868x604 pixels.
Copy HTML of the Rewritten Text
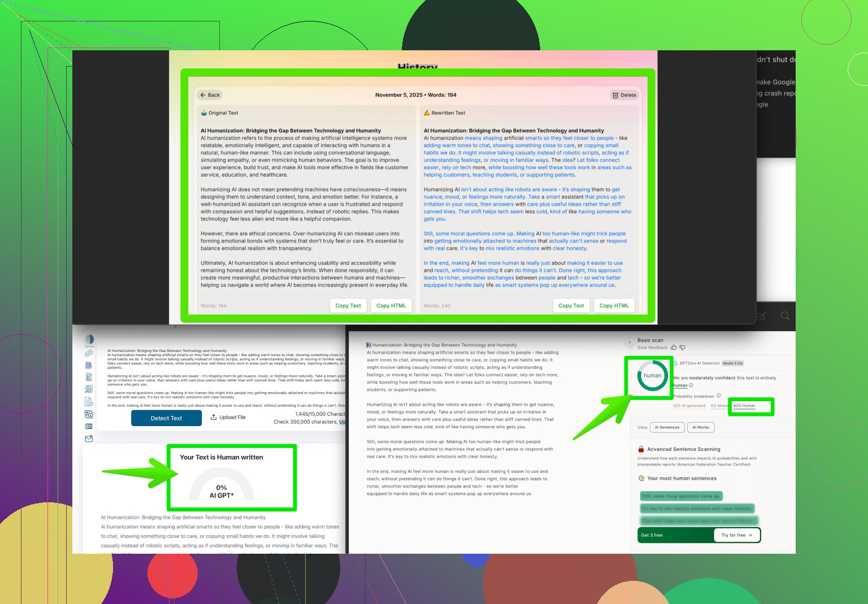614,306
